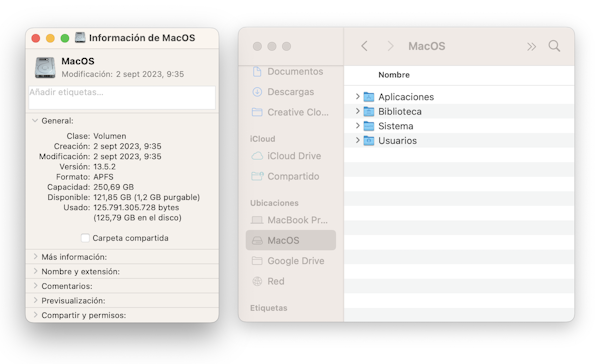Expand the Usuarios folder disclosure arrow
Screen dimensions: 608x364
tap(358, 140)
